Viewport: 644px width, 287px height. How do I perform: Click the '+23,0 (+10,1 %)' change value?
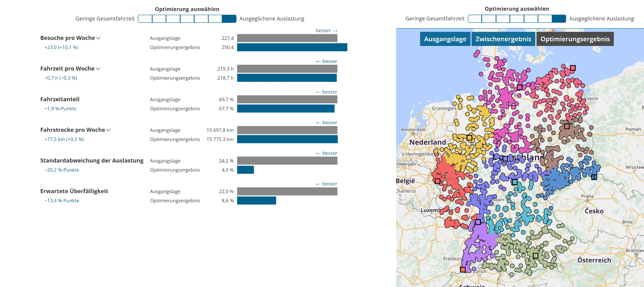61,47
